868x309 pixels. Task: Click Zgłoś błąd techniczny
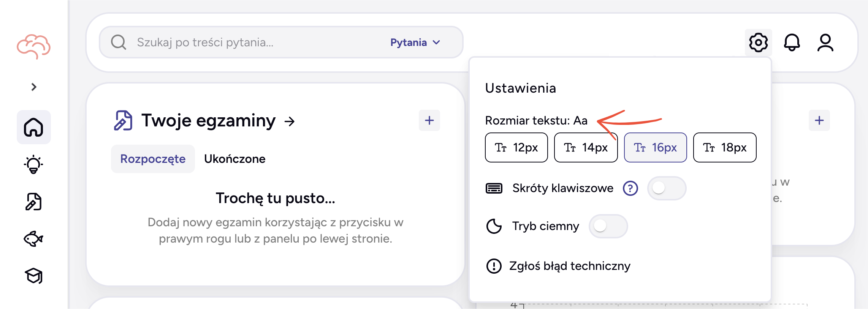pos(570,266)
